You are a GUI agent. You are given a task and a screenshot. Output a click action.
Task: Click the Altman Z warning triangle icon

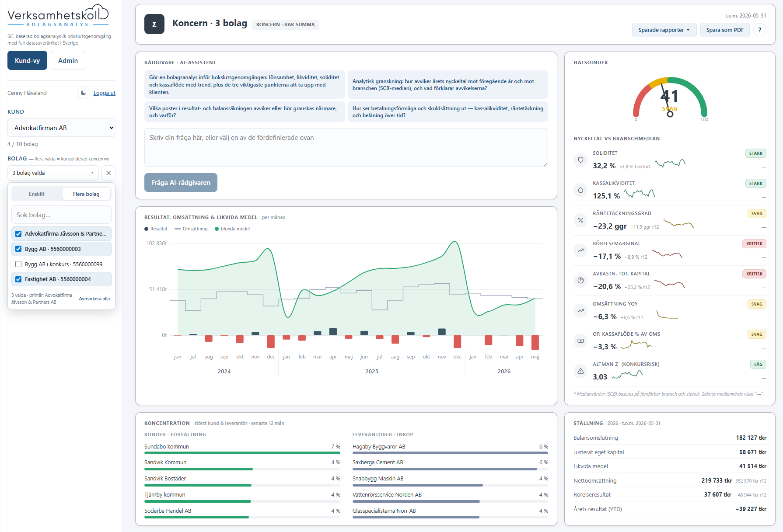click(x=580, y=371)
